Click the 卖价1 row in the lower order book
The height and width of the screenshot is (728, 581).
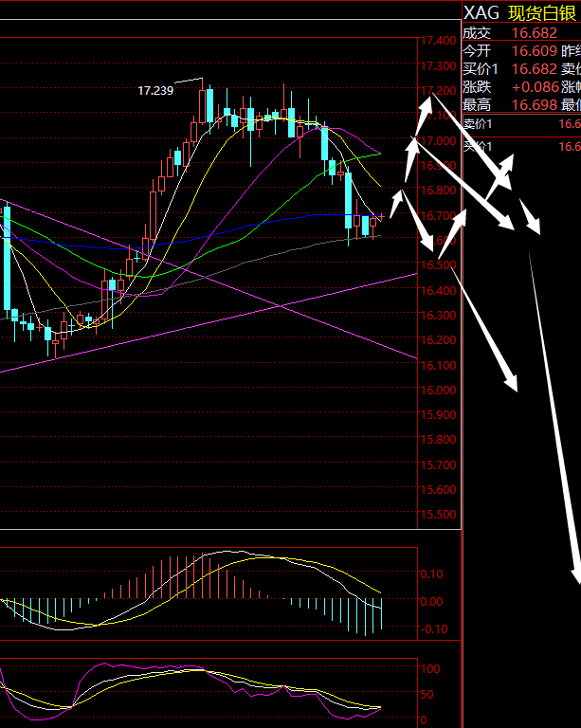coord(522,124)
